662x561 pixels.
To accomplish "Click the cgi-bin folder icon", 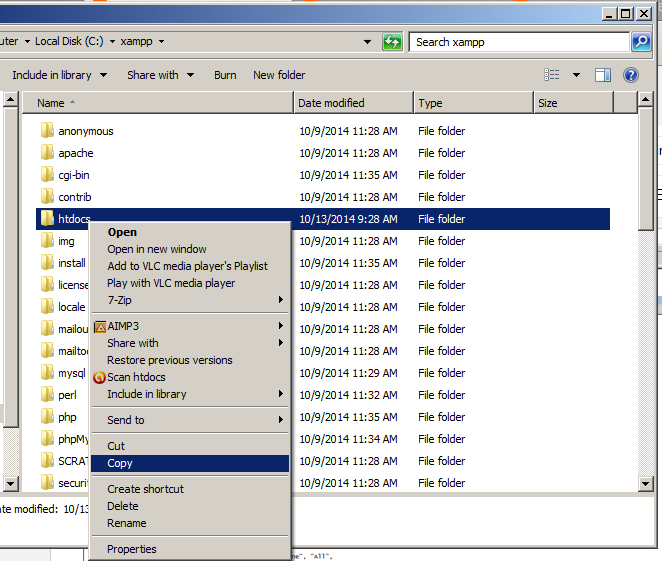I will coord(47,174).
